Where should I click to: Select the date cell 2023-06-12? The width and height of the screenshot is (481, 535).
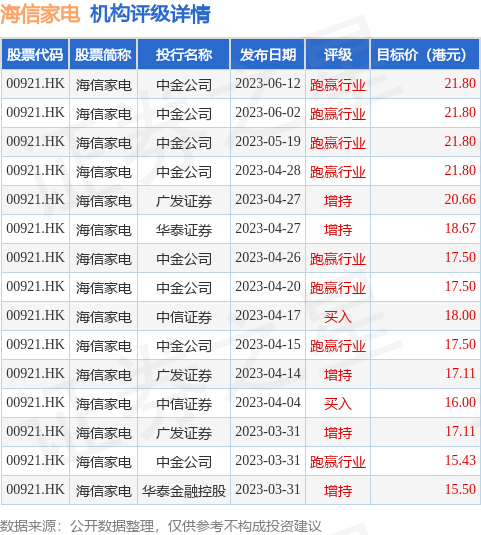[268, 84]
